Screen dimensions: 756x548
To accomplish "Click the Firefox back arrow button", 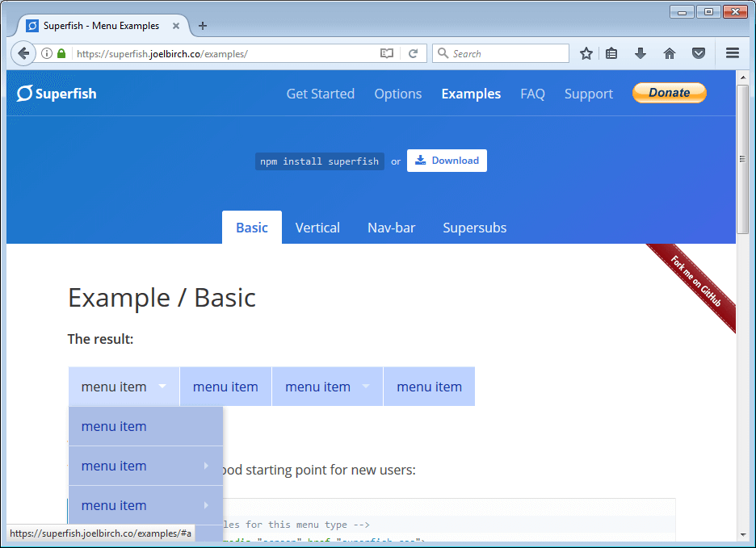I will pyautogui.click(x=23, y=53).
